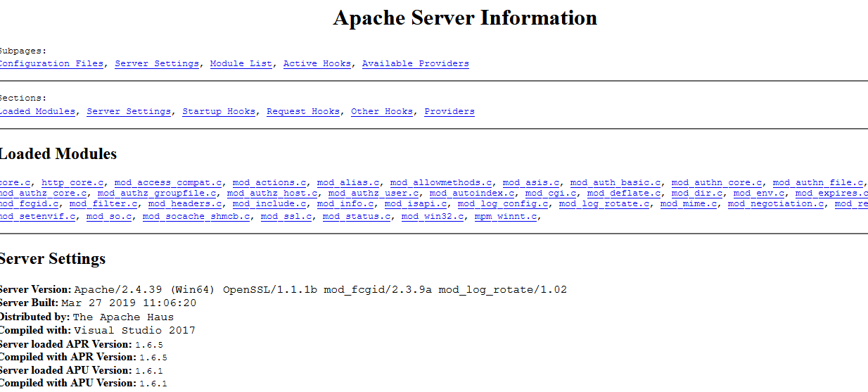Open the mod_dir.c module link
868x392 pixels.
(697, 193)
